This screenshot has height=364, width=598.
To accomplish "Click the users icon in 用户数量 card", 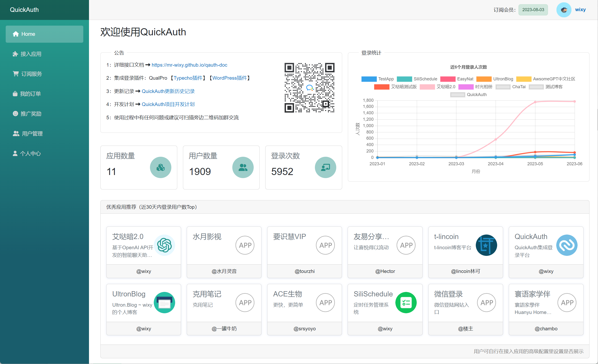I will (243, 167).
